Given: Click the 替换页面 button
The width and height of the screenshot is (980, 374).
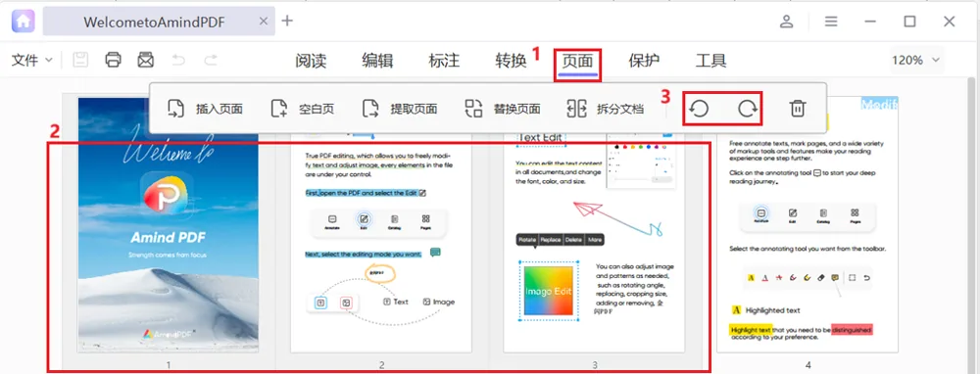Looking at the screenshot, I should tap(503, 109).
